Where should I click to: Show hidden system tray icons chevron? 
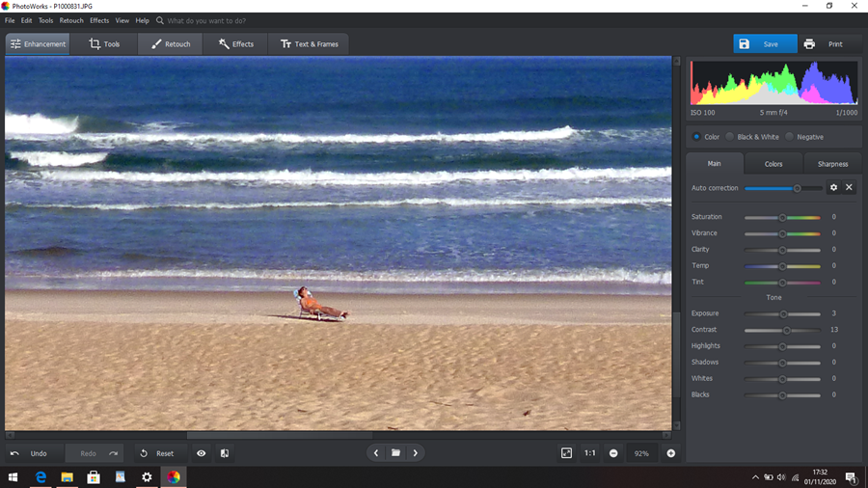(x=755, y=477)
